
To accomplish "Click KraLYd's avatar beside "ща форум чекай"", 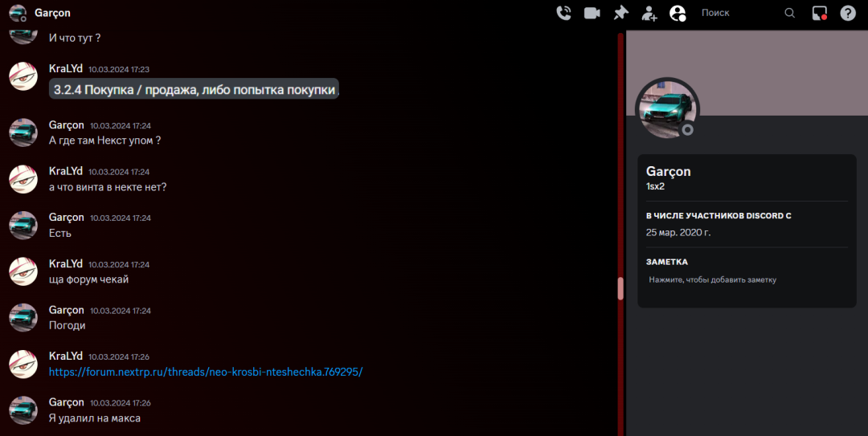I will pos(23,271).
